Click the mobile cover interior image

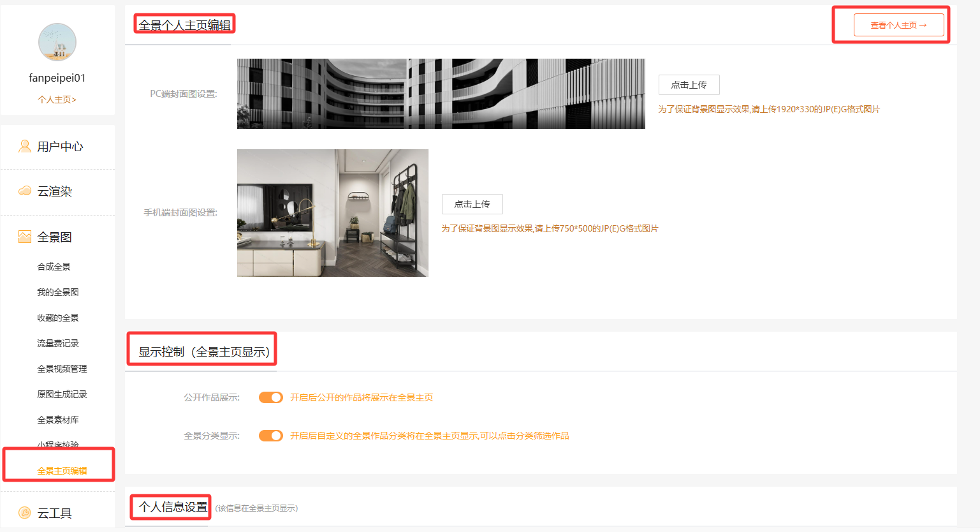332,213
